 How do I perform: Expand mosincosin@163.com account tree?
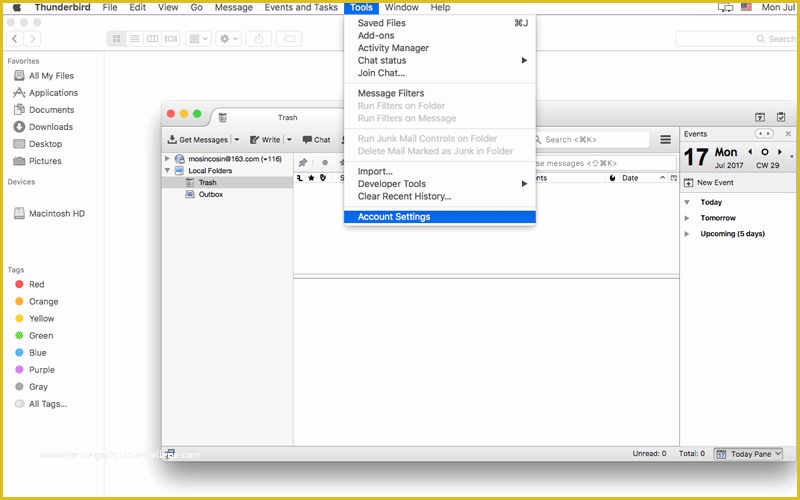tap(167, 159)
